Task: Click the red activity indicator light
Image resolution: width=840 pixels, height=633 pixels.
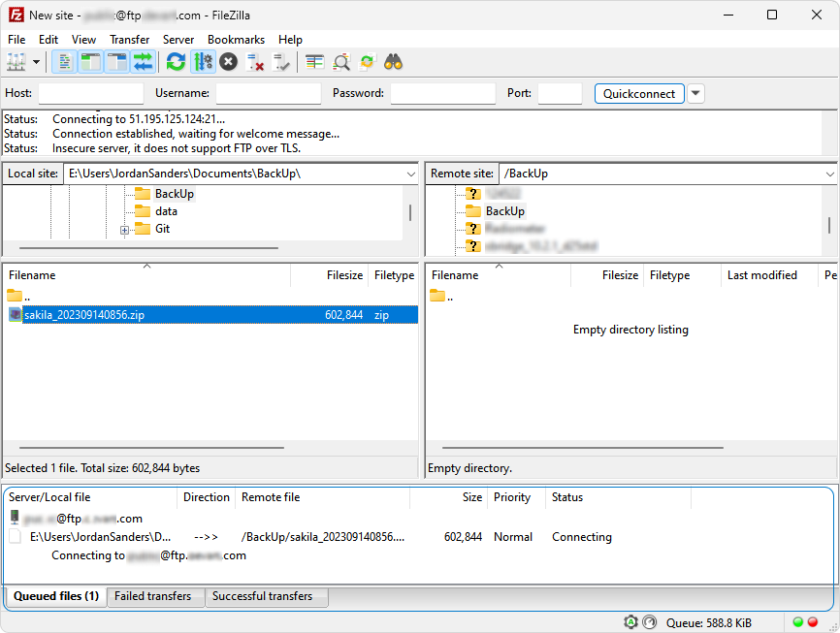Action: [813, 622]
